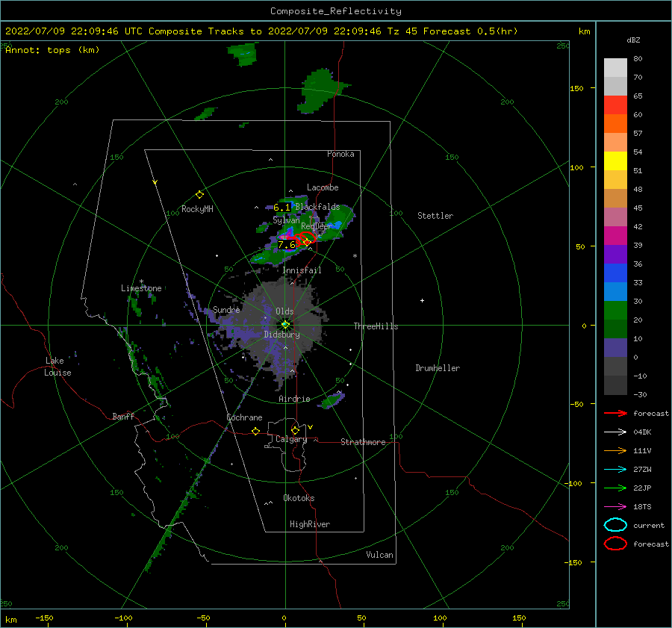Click the Vulcan label
Image resolution: width=672 pixels, height=628 pixels.
click(x=380, y=555)
